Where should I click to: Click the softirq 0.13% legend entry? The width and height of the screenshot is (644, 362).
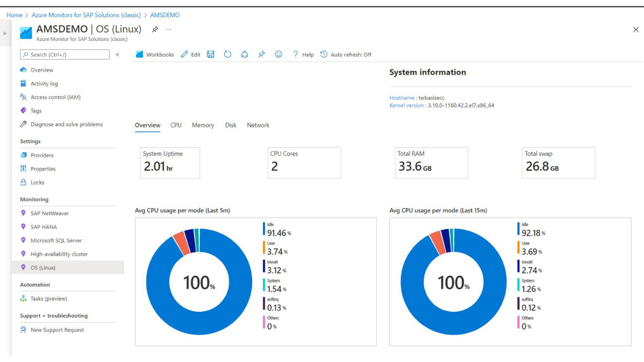point(275,304)
